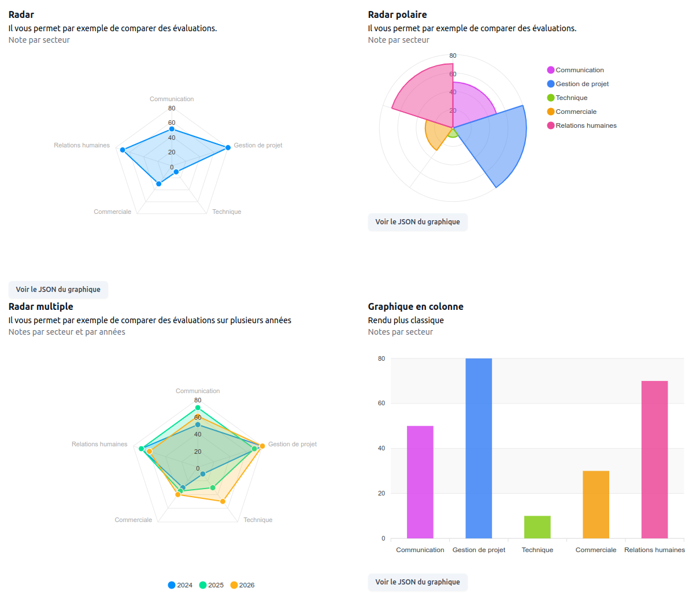The width and height of the screenshot is (700, 603).
Task: Click 'Voir le JSON du graphique' under Radar polaire
Action: pyautogui.click(x=417, y=222)
